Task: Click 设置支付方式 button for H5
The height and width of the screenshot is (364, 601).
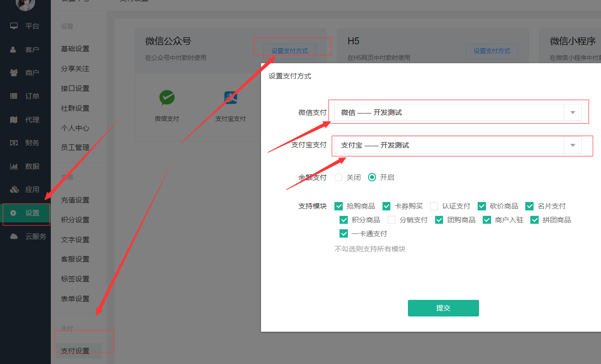Action: pyautogui.click(x=492, y=51)
